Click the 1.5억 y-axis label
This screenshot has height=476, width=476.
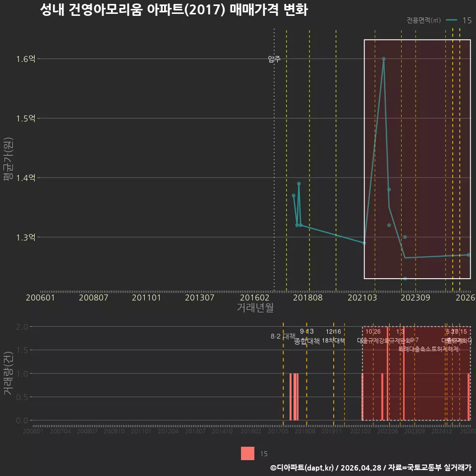26,119
